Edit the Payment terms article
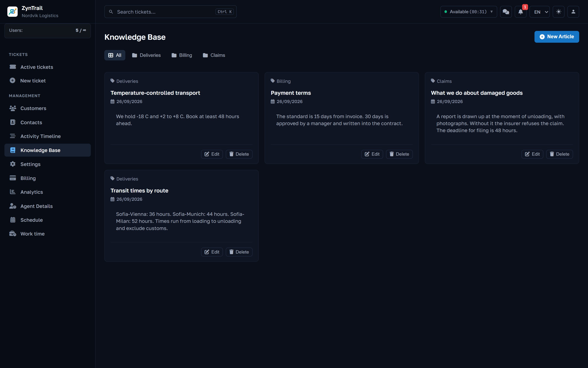This screenshot has width=588, height=368. pyautogui.click(x=372, y=154)
